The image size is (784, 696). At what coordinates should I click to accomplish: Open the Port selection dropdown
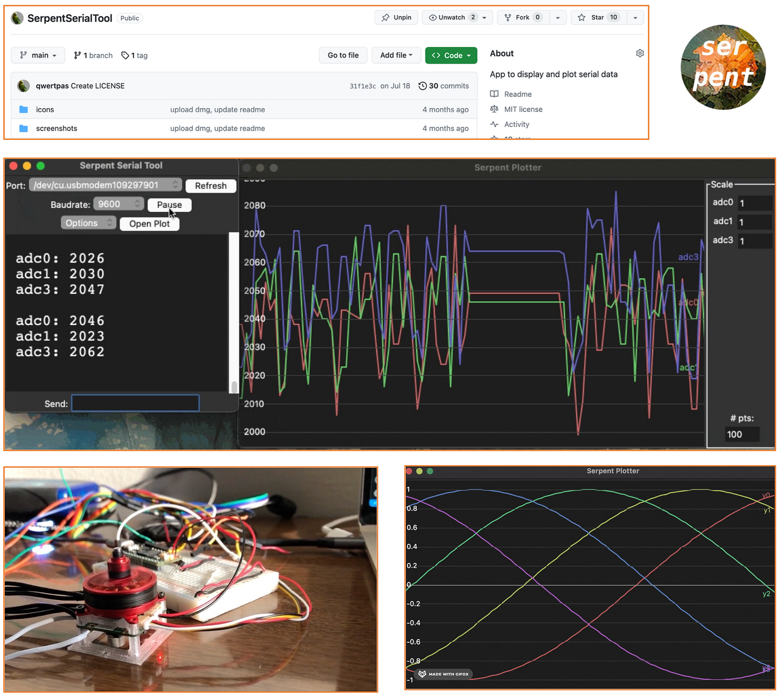tap(106, 185)
